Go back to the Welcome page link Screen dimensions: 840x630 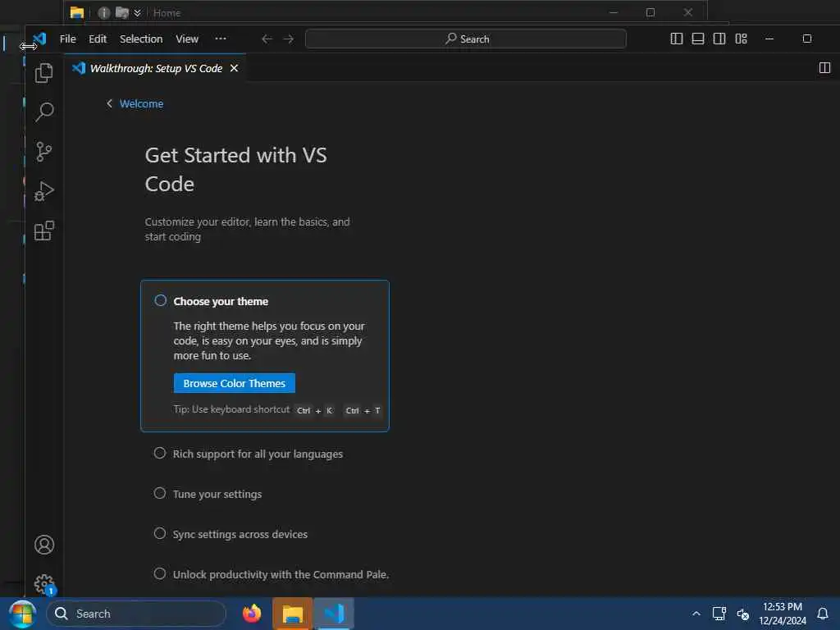(x=141, y=104)
